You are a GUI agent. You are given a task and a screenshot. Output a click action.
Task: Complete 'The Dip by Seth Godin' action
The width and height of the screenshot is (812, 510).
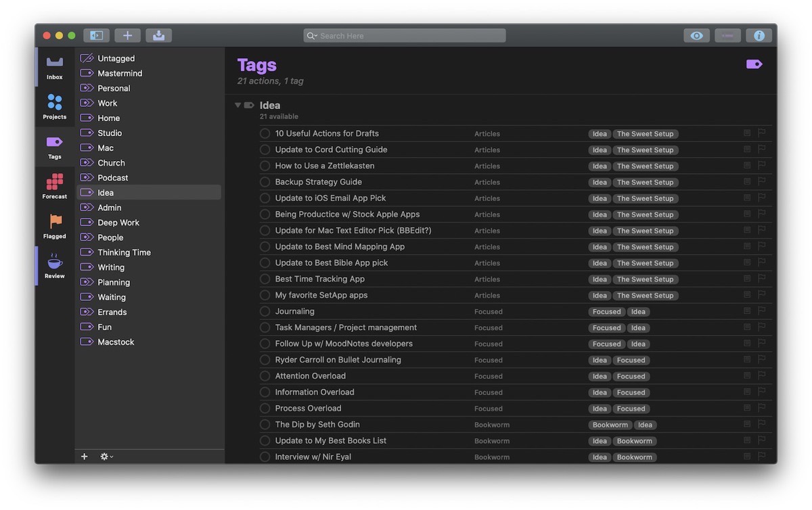point(265,424)
